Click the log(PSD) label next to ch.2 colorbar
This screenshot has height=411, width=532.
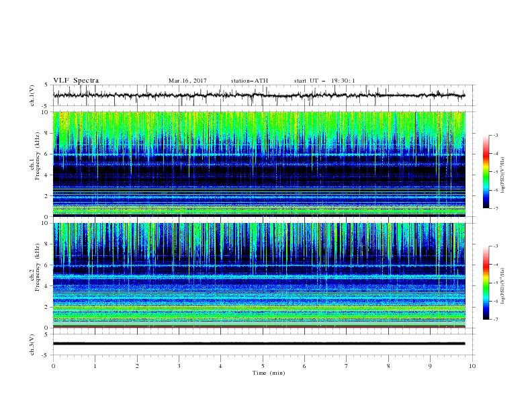click(503, 286)
